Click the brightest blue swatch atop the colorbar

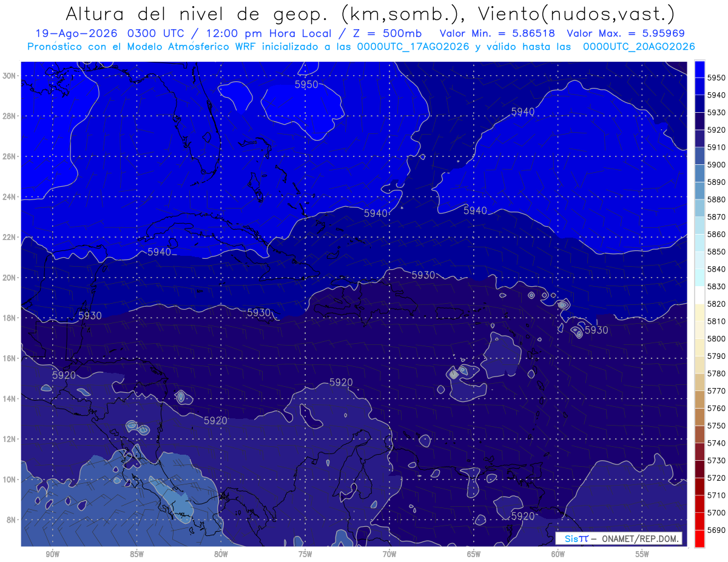pos(699,69)
